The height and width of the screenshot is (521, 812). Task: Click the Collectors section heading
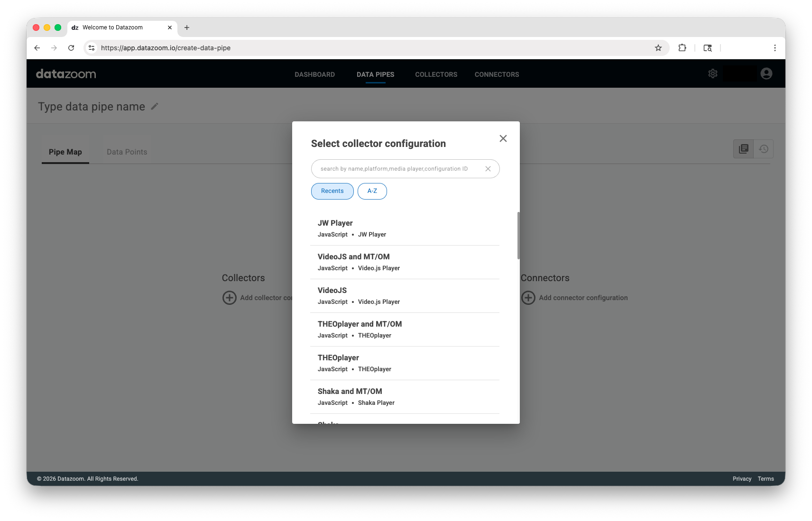[x=243, y=278]
